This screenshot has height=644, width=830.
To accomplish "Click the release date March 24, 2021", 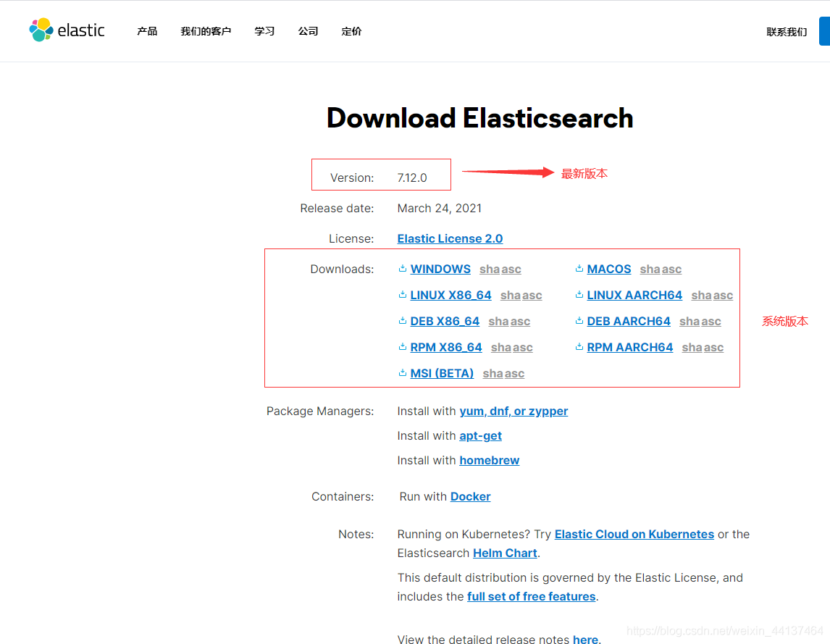I will pos(440,208).
